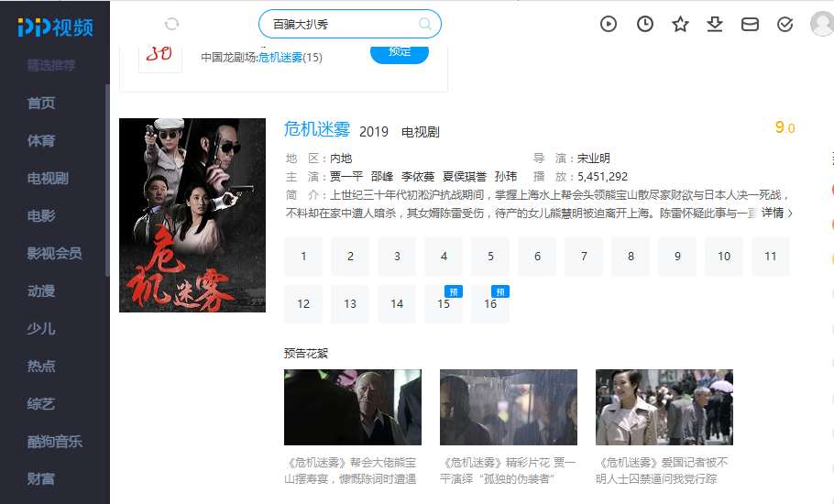Select preview episode 16
834x504 pixels.
coord(490,304)
